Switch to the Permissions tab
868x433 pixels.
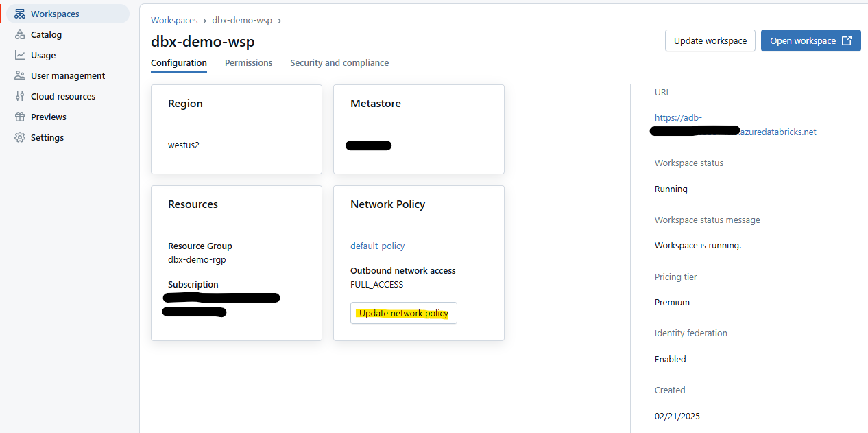click(x=248, y=62)
